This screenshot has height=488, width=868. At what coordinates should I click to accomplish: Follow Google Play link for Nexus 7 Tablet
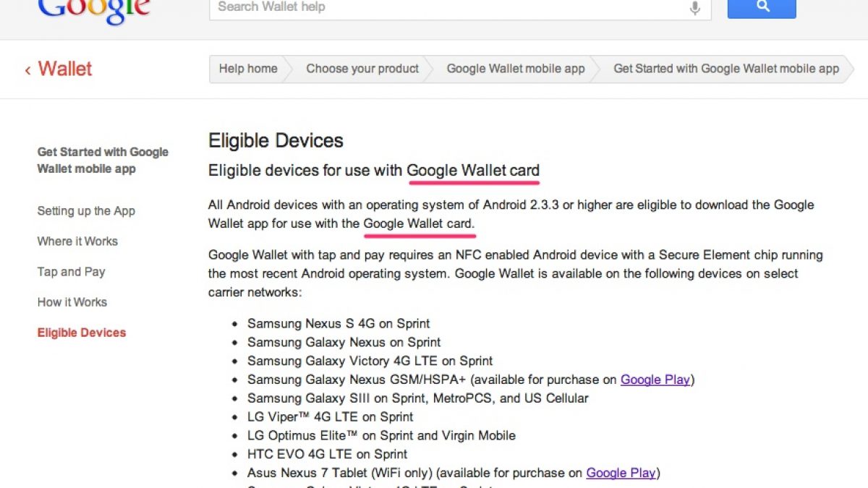pyautogui.click(x=621, y=473)
